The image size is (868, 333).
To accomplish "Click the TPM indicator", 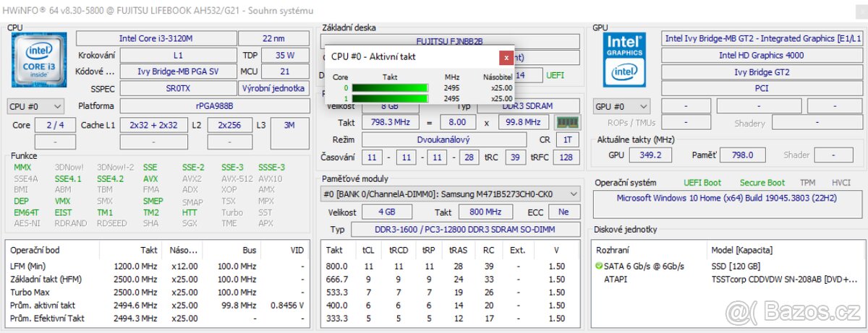I will coord(807,183).
